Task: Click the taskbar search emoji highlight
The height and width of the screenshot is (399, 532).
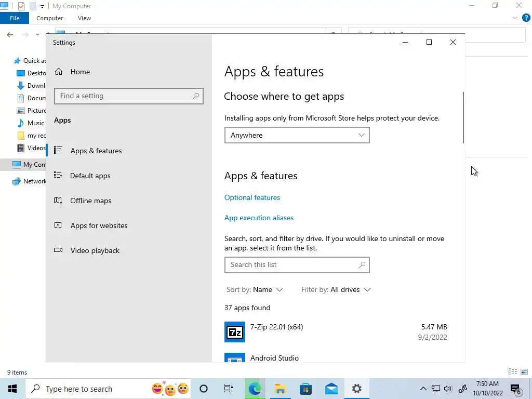Action: 170,389
